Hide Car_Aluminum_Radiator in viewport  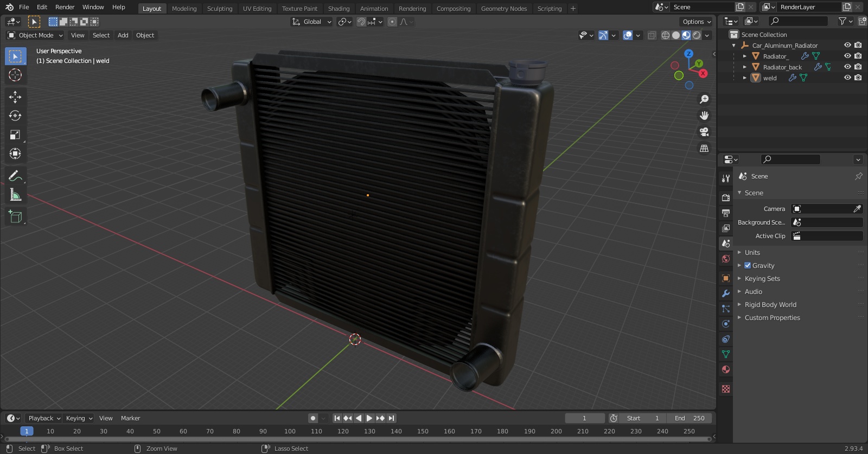pyautogui.click(x=847, y=45)
